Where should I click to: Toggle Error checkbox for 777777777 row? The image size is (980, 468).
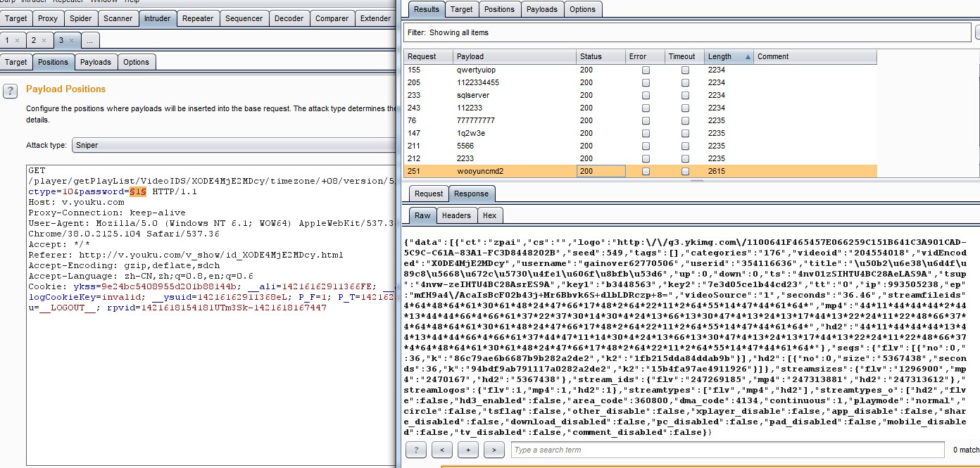pyautogui.click(x=646, y=121)
